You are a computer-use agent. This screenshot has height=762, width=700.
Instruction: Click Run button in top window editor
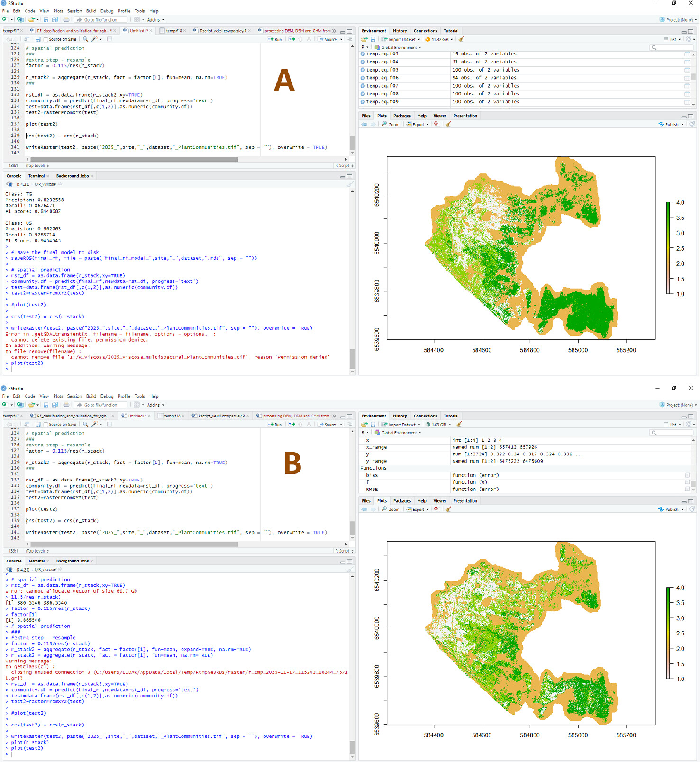pyautogui.click(x=275, y=39)
